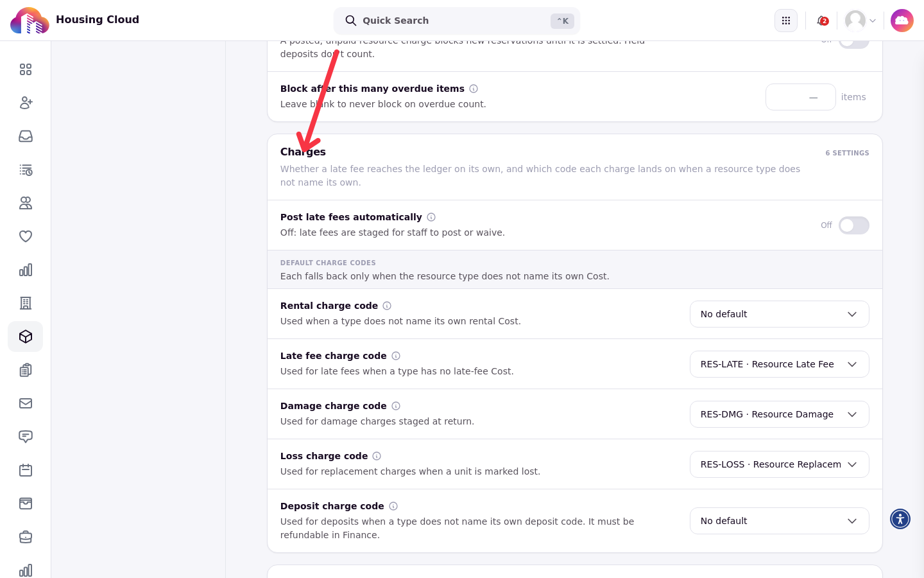Click the overdue items count input field
The height and width of the screenshot is (578, 924).
pos(801,97)
